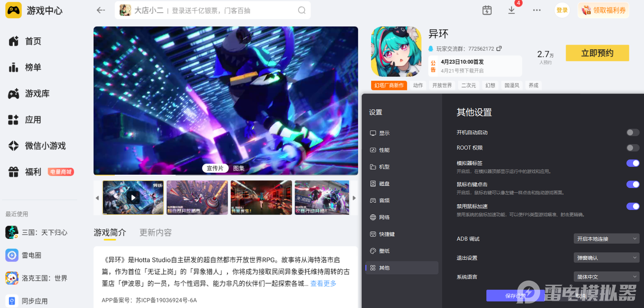This screenshot has width=644, height=308.
Task: Open 壁纸 settings category
Action: click(x=402, y=251)
